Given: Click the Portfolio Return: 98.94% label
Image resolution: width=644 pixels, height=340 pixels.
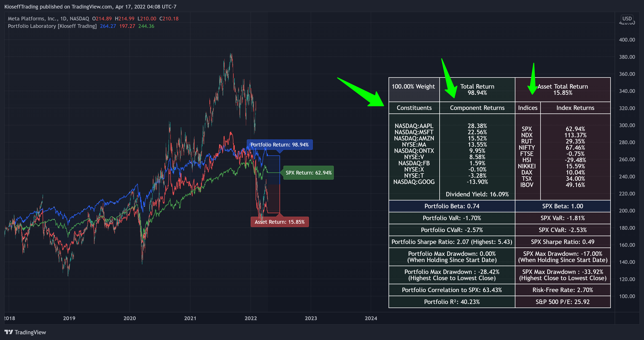Looking at the screenshot, I should [279, 145].
